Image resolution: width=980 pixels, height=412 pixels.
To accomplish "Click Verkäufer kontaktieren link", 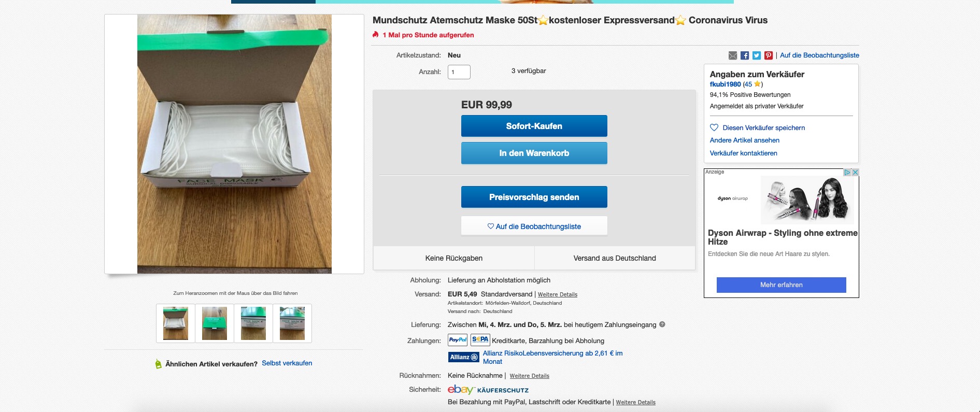I will (x=743, y=153).
